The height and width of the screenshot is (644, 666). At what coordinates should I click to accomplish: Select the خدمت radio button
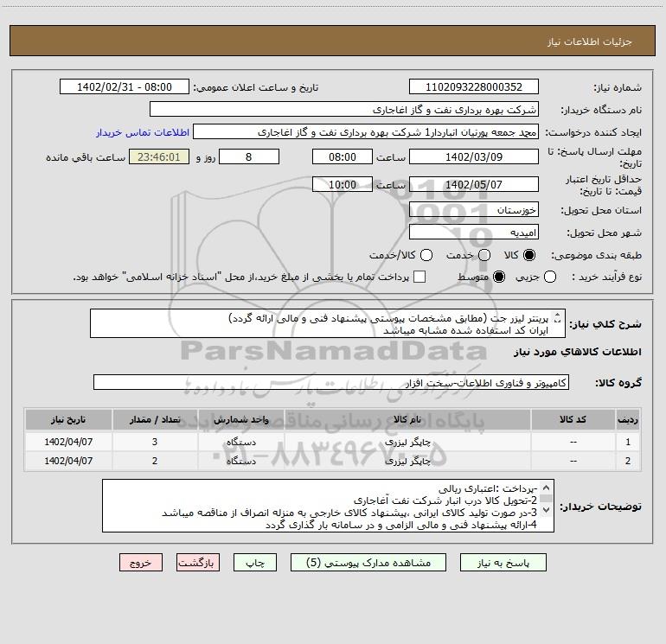click(x=484, y=255)
